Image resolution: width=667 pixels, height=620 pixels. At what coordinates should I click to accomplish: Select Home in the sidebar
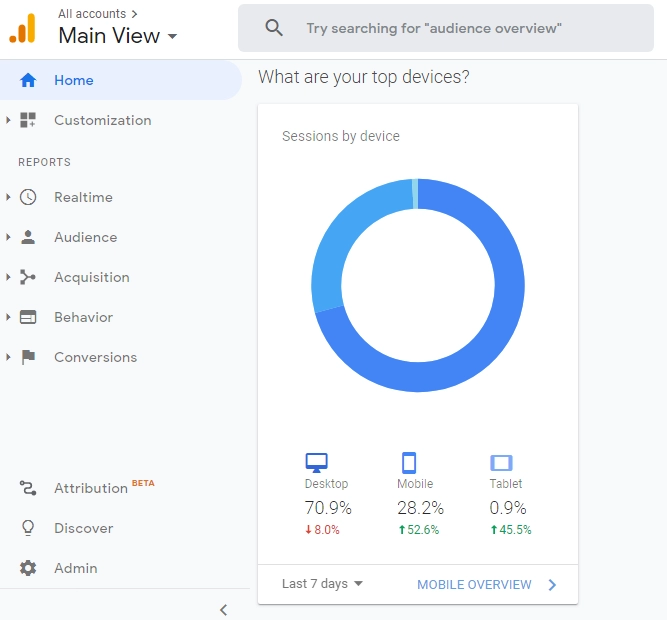[x=120, y=80]
